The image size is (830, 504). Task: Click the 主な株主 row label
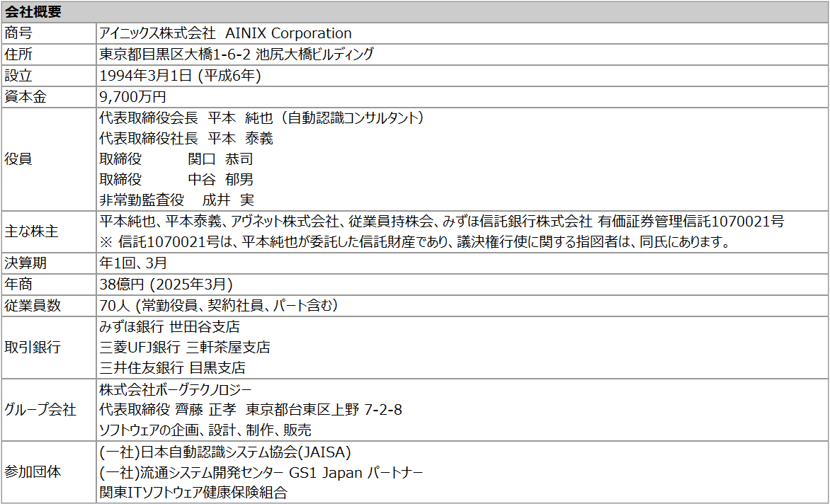tap(31, 232)
